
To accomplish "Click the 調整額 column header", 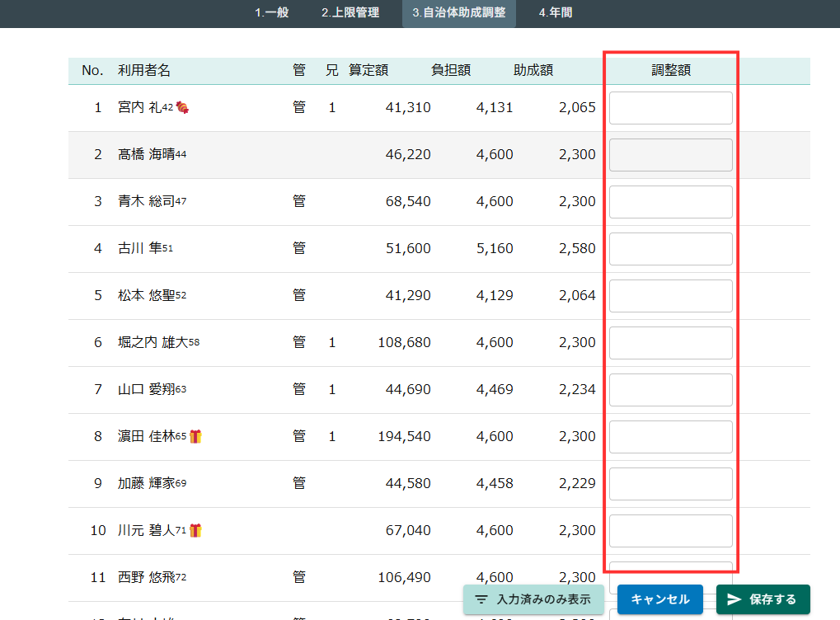I will 670,71.
